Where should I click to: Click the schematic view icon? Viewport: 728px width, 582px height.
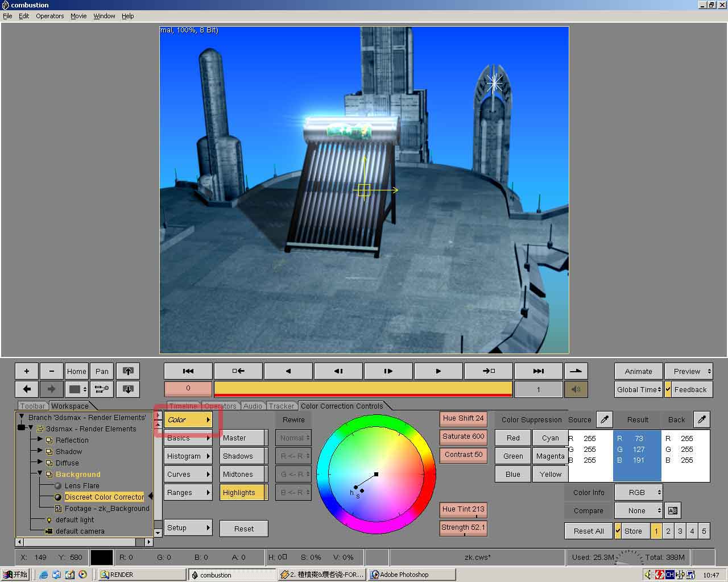[x=102, y=389]
